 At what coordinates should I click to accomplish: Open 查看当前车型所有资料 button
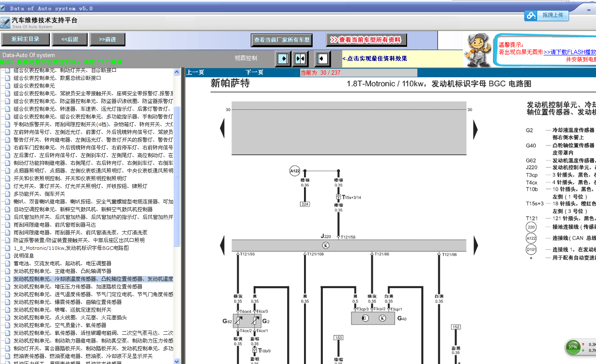(366, 40)
